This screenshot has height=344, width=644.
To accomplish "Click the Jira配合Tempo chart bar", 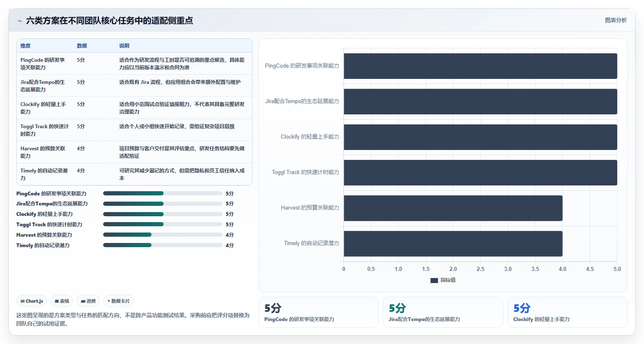I will pos(480,101).
